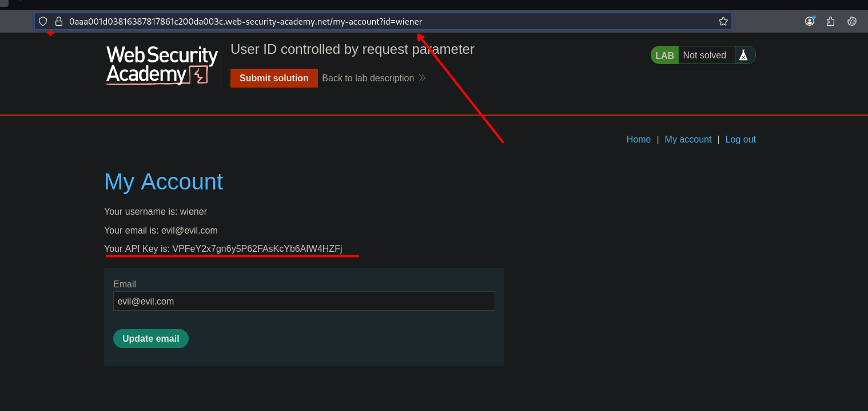This screenshot has width=868, height=411.
Task: Open the Extensions puzzle-piece menu
Action: pyautogui.click(x=830, y=21)
